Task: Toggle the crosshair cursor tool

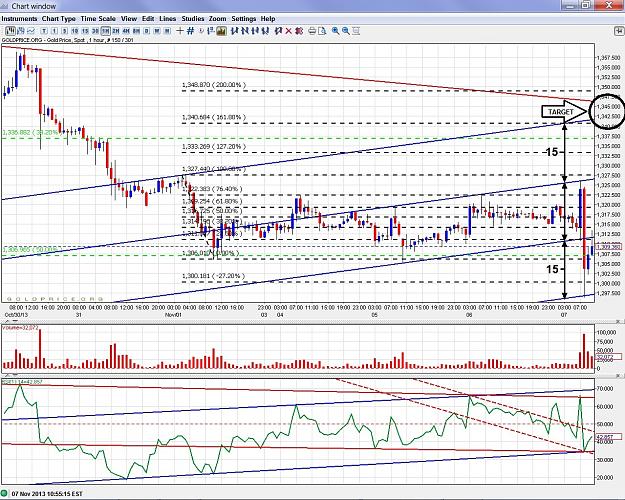Action: coord(180,31)
